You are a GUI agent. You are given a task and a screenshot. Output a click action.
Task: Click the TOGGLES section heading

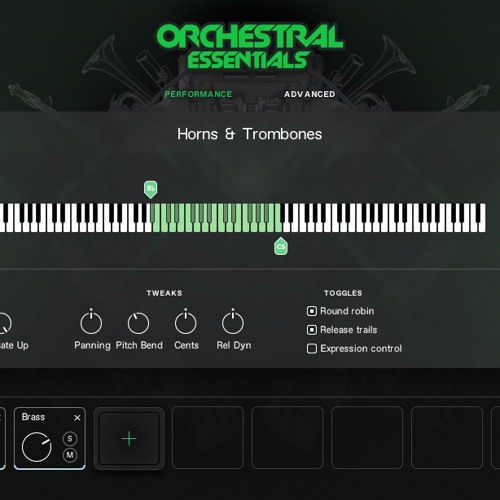343,293
